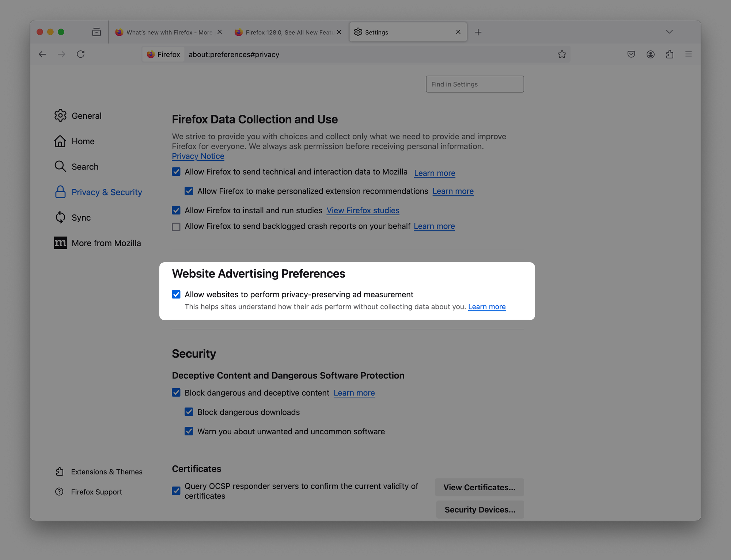Viewport: 731px width, 560px height.
Task: Click the Privacy lock icon
Action: (60, 192)
